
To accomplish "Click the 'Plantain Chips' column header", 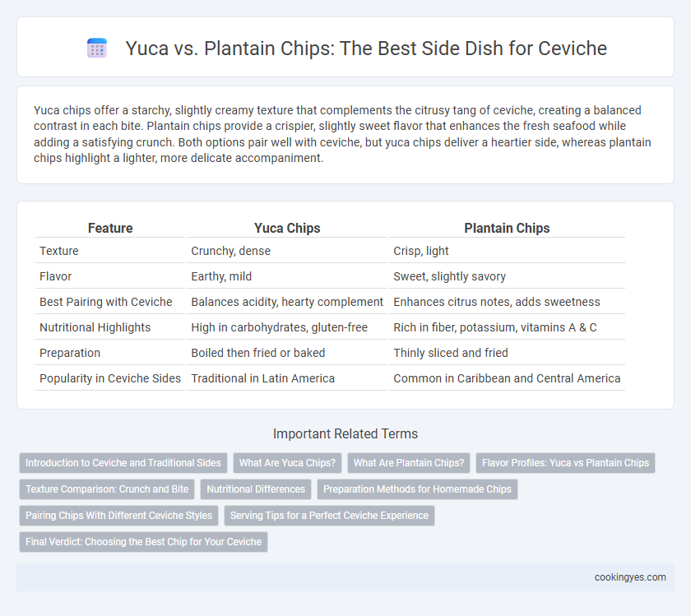I will click(x=507, y=229).
